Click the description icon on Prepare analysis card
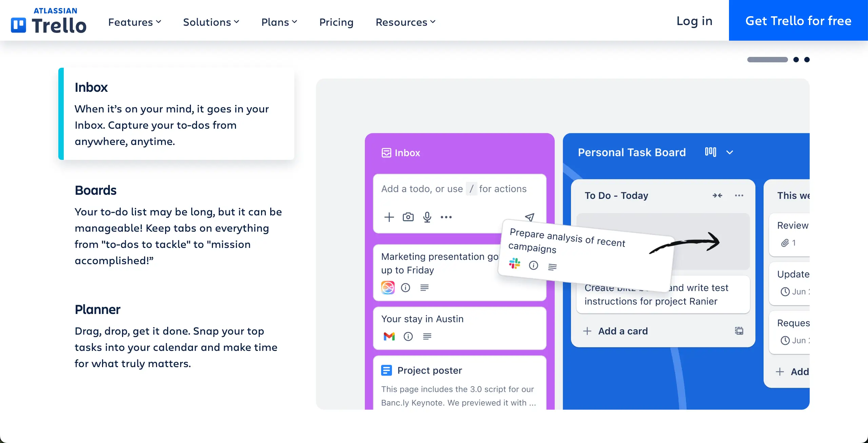This screenshot has height=443, width=868. 552,267
